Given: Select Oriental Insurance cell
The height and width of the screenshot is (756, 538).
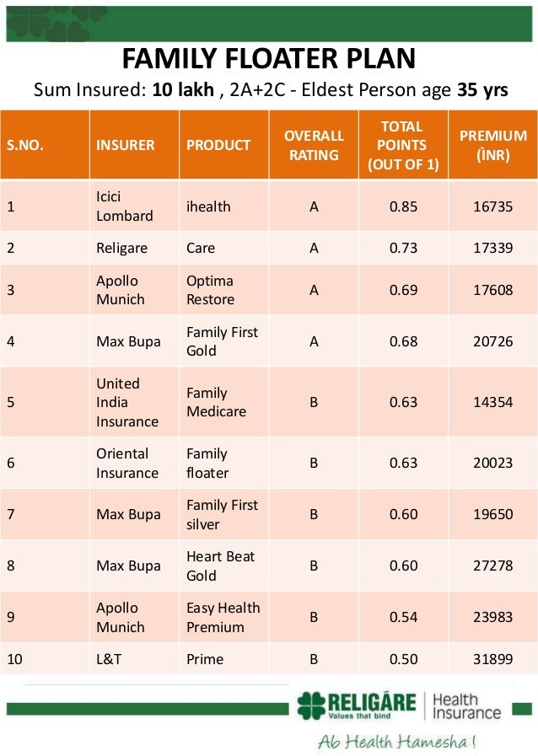Looking at the screenshot, I should tap(126, 463).
